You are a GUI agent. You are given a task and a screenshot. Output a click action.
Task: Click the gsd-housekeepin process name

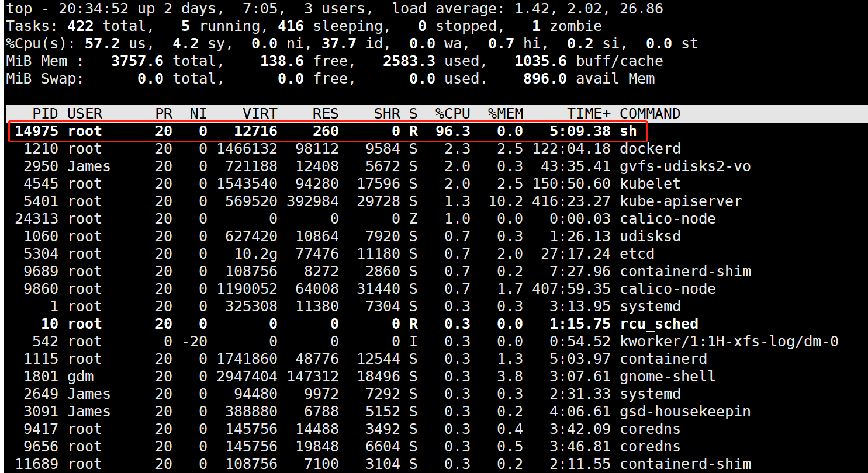(x=685, y=411)
